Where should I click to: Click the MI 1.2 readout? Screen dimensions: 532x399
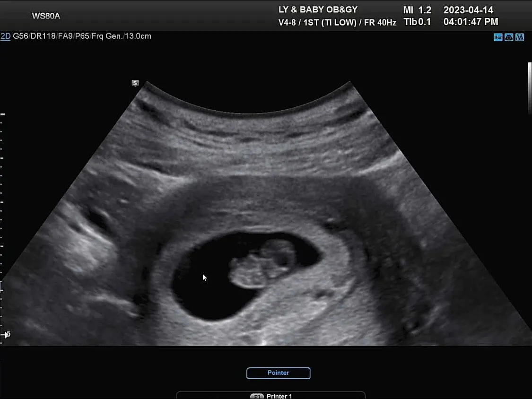click(417, 10)
